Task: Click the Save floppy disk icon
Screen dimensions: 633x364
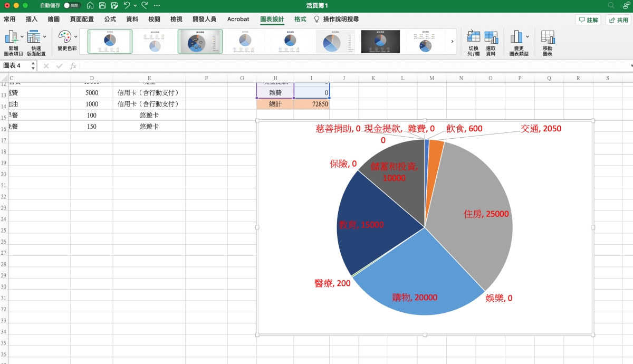Action: (102, 5)
